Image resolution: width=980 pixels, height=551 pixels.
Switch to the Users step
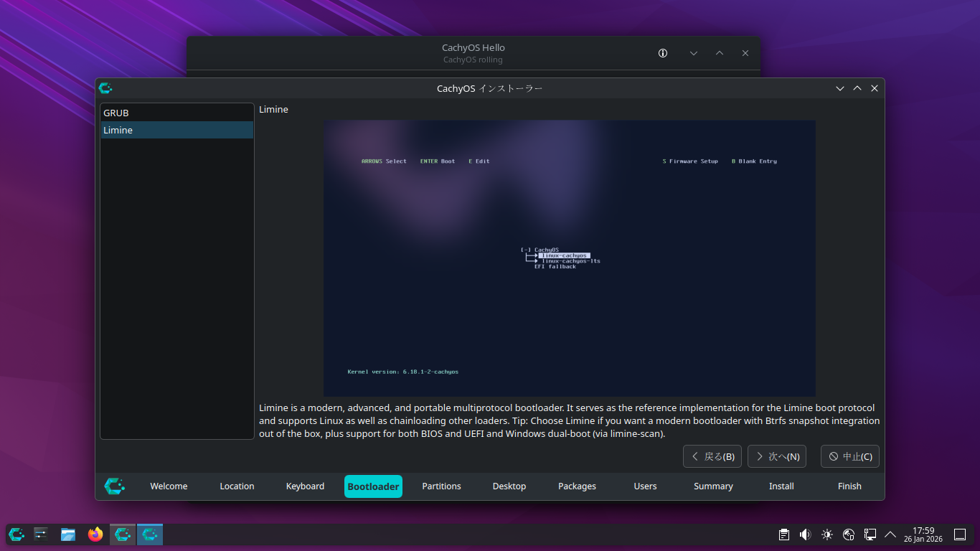(645, 486)
